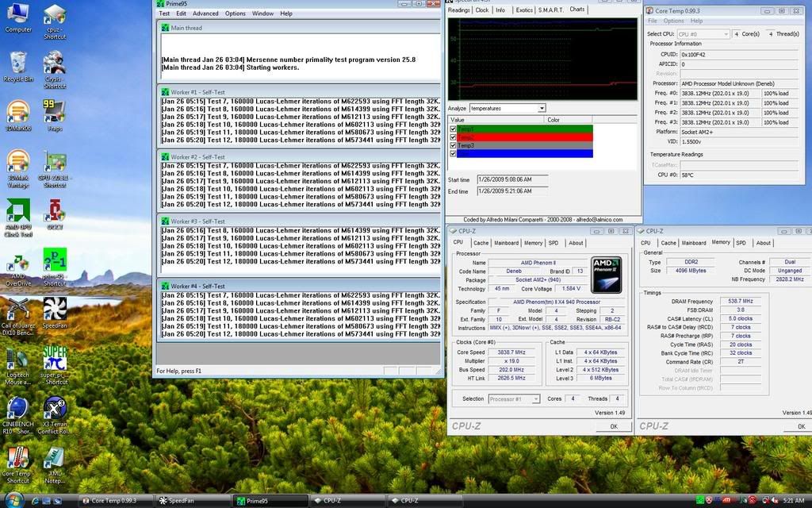Open the About tab in CPU-Z processor window

(x=576, y=243)
